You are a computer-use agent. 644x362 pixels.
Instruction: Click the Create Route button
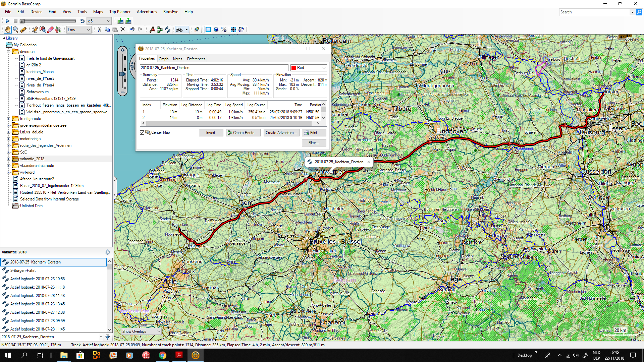[244, 133]
